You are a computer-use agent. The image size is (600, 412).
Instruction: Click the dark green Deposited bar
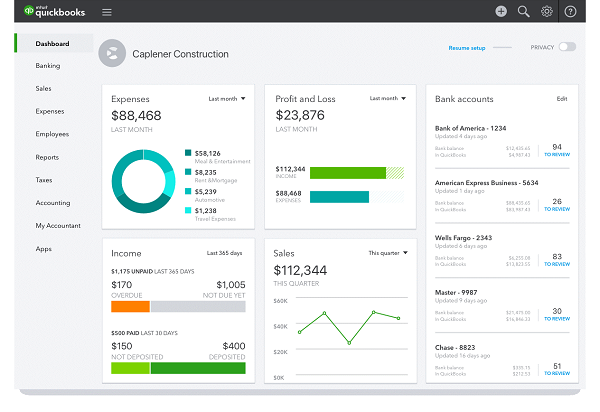[198, 368]
